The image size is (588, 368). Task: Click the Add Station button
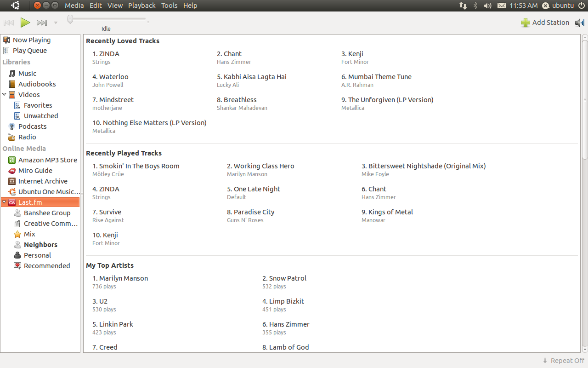point(545,23)
